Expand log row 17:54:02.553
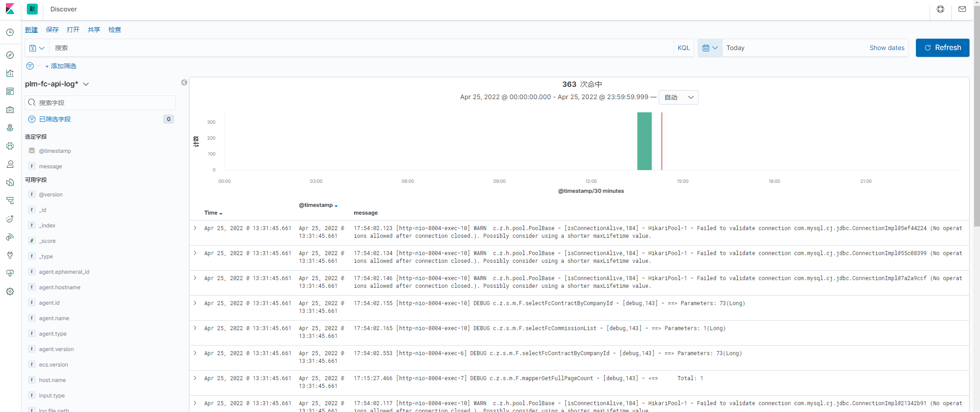 (195, 353)
